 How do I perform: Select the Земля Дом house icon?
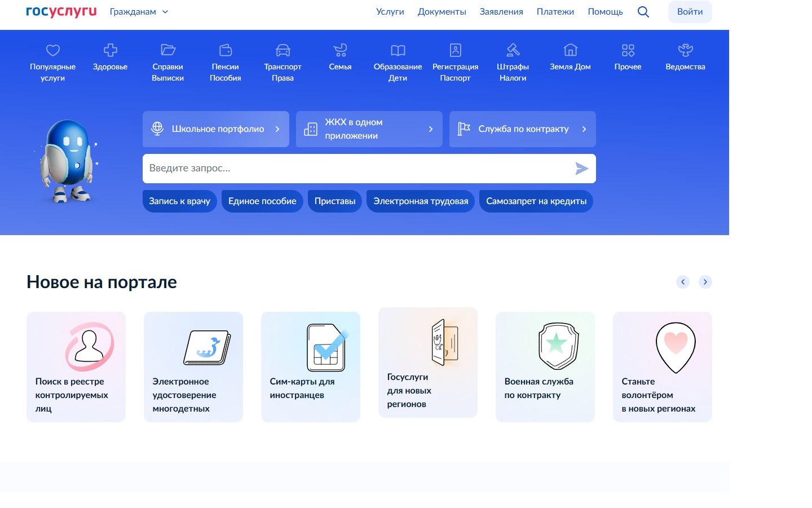coord(571,50)
